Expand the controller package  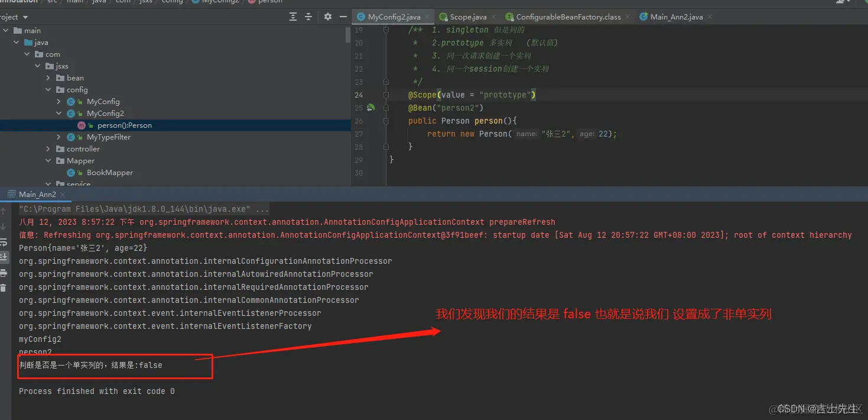coord(48,149)
